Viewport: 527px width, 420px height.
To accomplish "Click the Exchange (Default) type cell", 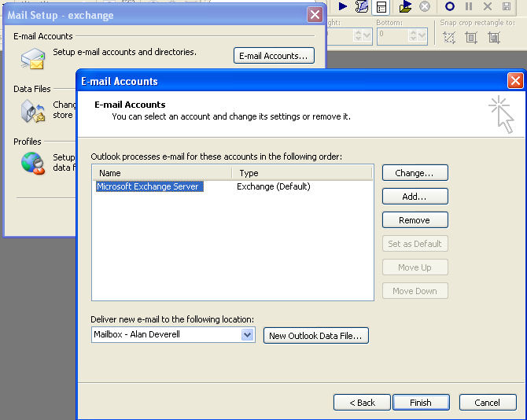I will [x=273, y=186].
